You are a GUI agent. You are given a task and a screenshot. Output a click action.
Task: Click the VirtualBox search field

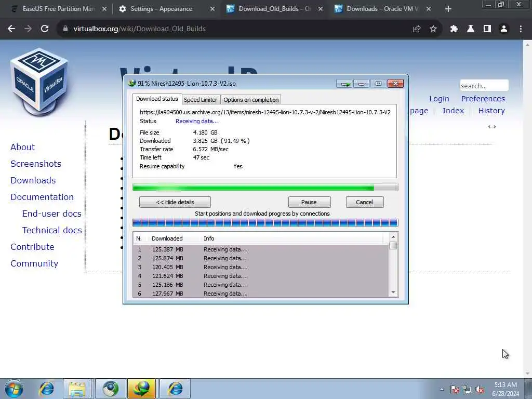(x=484, y=86)
